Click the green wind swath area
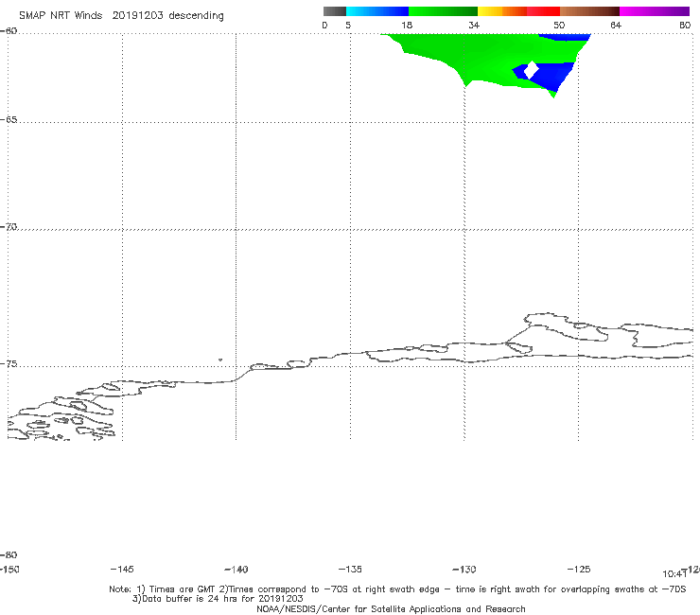This screenshot has height=615, width=700. click(x=464, y=56)
